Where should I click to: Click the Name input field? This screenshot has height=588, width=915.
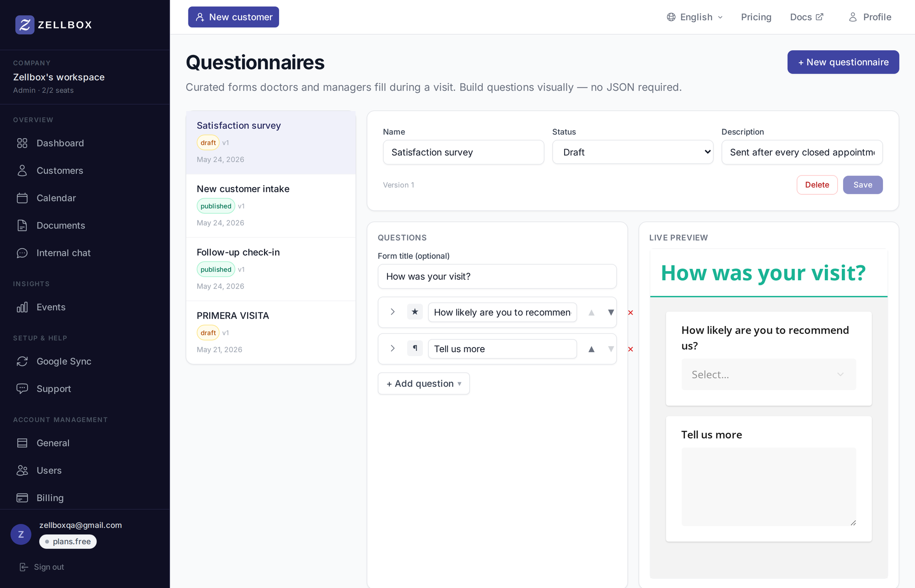[463, 152]
